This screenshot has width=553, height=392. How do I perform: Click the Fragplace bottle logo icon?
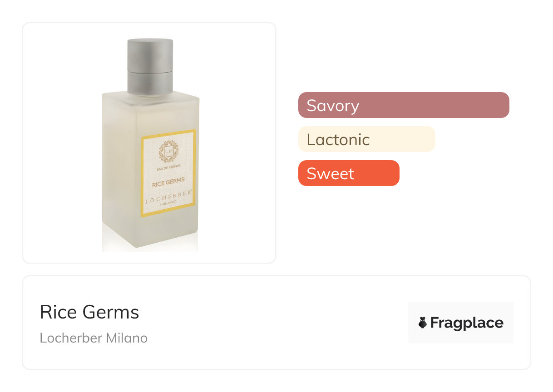[x=423, y=323]
